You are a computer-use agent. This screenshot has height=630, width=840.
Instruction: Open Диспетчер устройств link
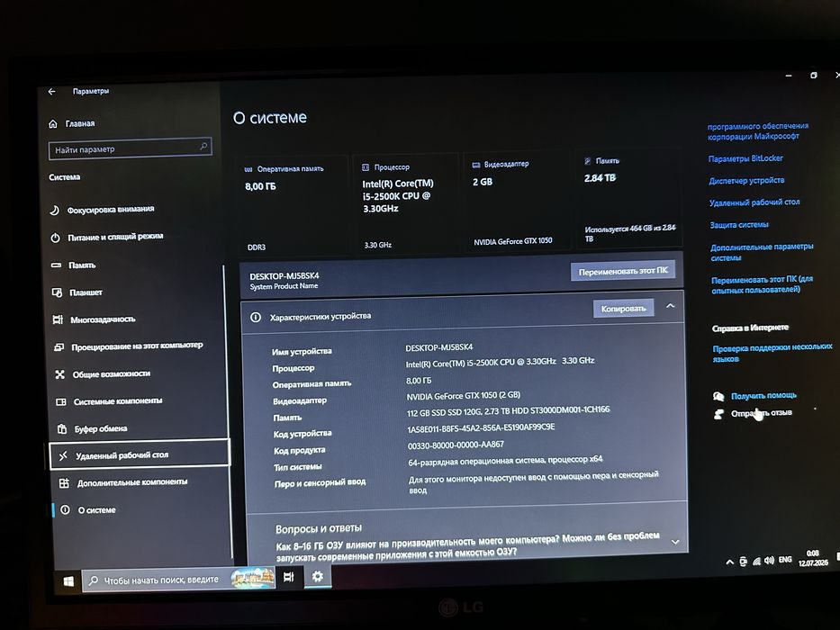coord(746,181)
